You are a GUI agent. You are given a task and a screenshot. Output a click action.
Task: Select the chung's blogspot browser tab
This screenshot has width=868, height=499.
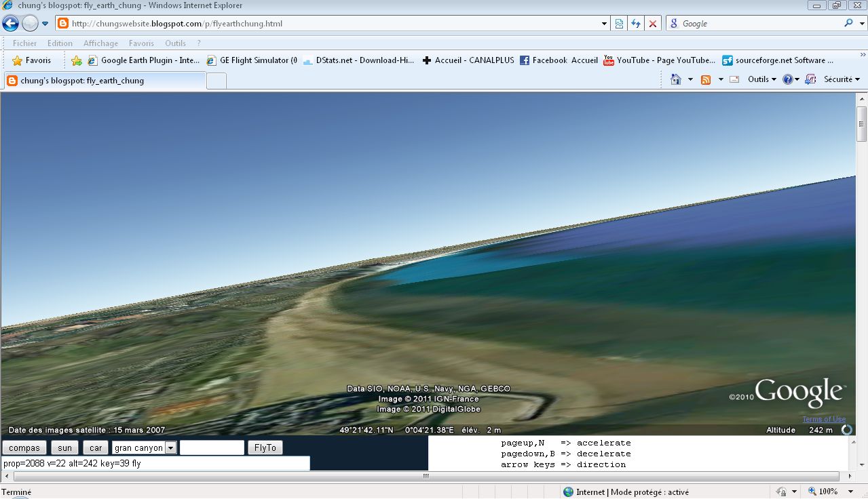(104, 81)
